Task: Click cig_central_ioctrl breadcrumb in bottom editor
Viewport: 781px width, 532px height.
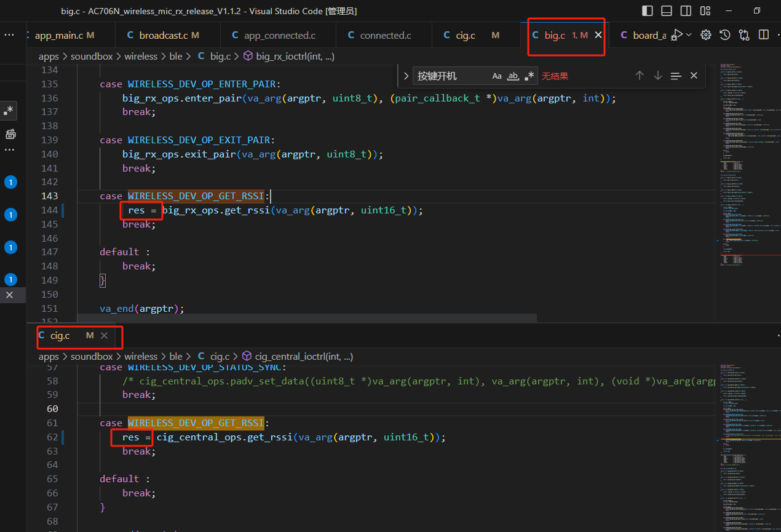Action: point(298,357)
